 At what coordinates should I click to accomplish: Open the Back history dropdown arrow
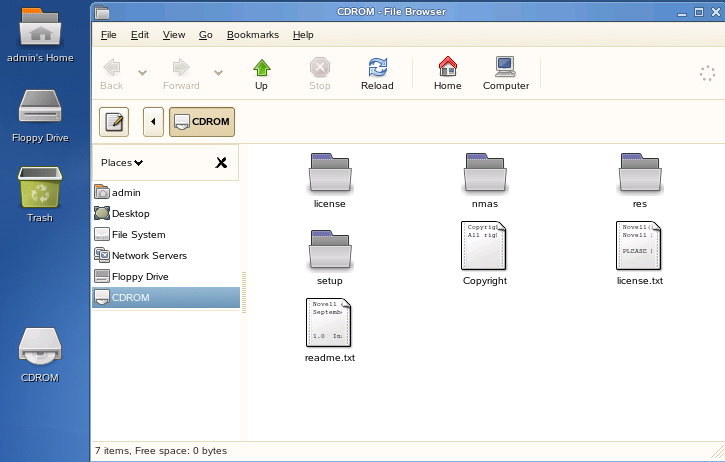click(x=142, y=73)
